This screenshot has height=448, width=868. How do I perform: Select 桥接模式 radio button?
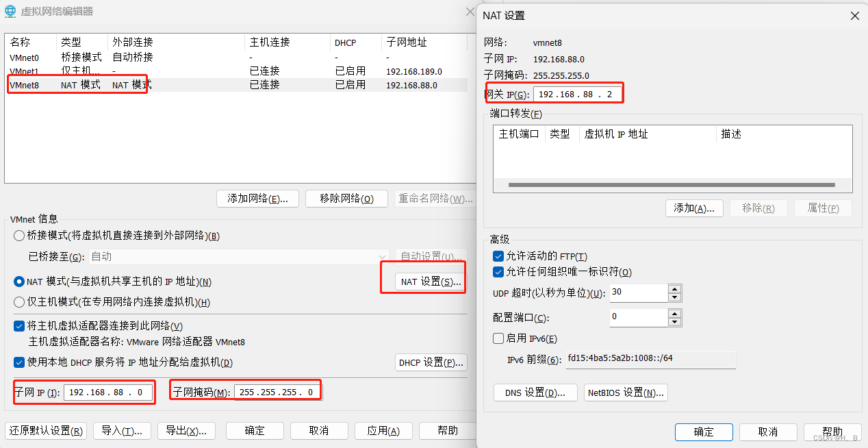click(19, 236)
